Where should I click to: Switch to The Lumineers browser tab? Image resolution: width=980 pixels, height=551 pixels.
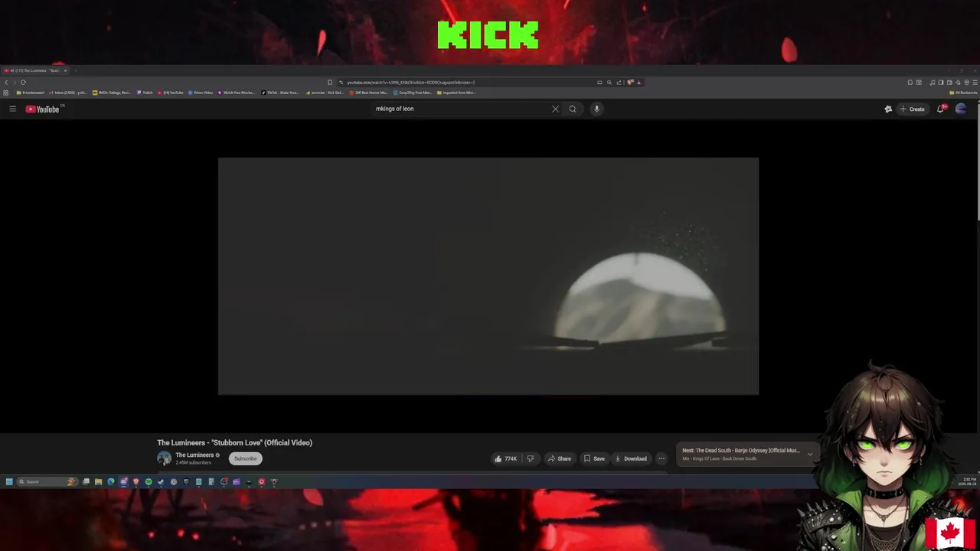point(34,70)
